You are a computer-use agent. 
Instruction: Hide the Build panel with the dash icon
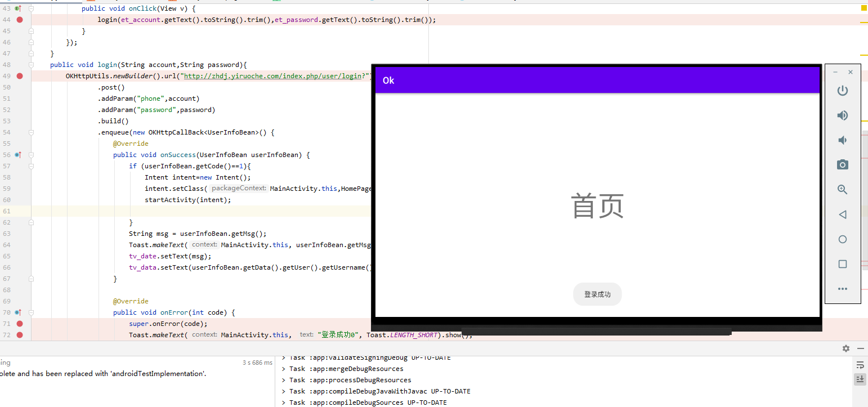[860, 348]
